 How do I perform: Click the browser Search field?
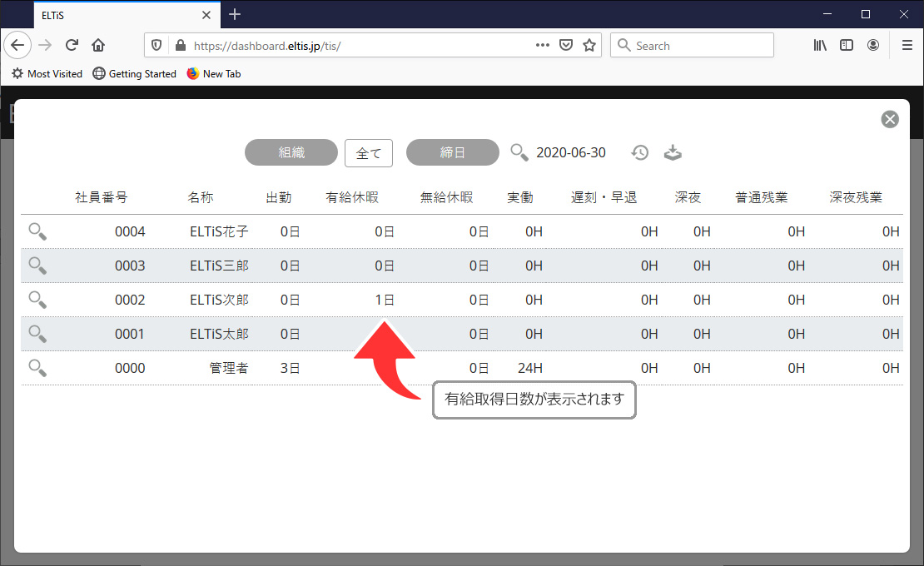point(692,45)
